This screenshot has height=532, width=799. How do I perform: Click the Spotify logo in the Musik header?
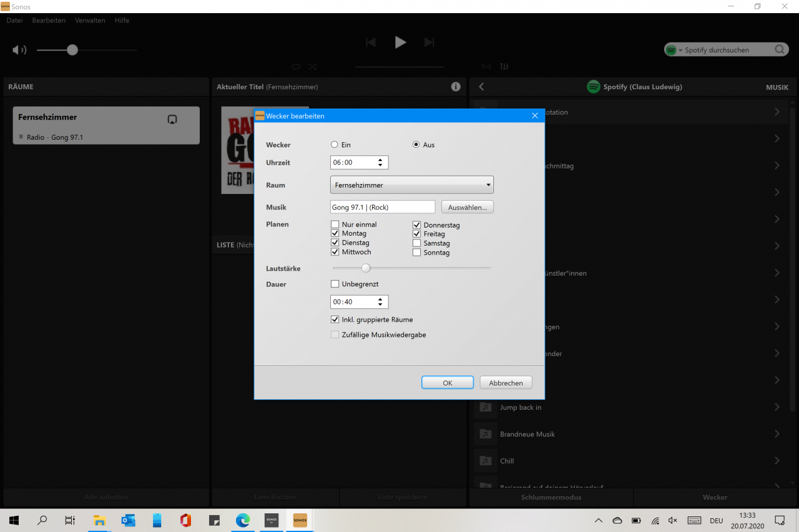coord(593,87)
